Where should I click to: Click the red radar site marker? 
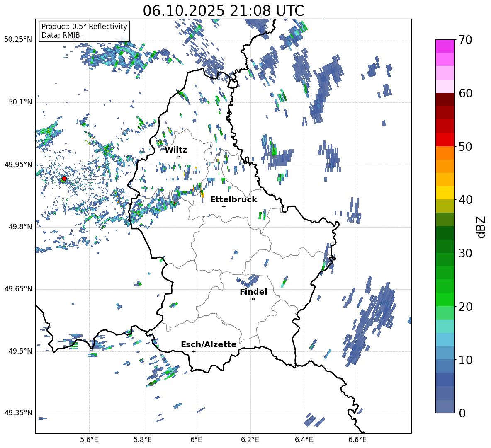(x=64, y=179)
